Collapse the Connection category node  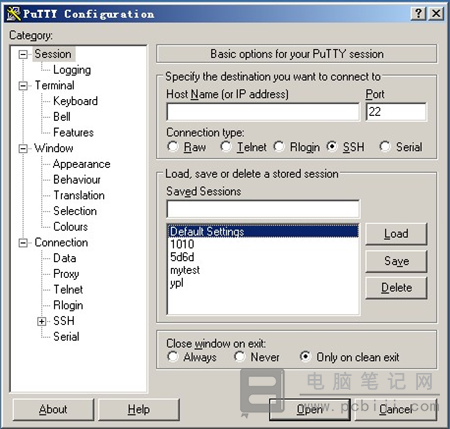(23, 243)
